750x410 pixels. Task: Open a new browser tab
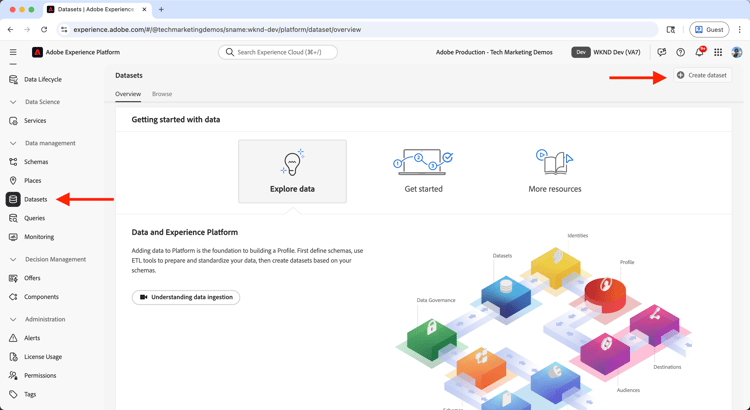tap(161, 10)
